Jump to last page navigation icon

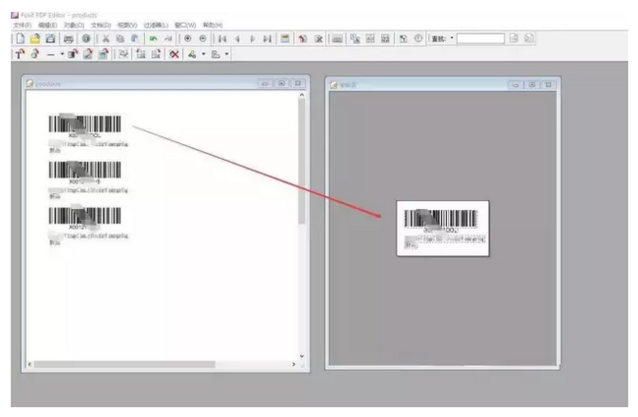click(266, 38)
